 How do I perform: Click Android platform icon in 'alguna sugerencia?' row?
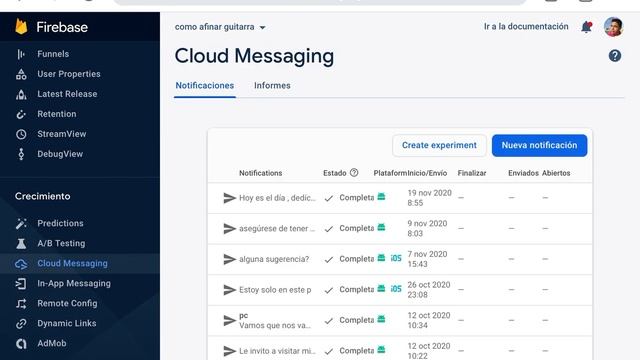point(381,258)
